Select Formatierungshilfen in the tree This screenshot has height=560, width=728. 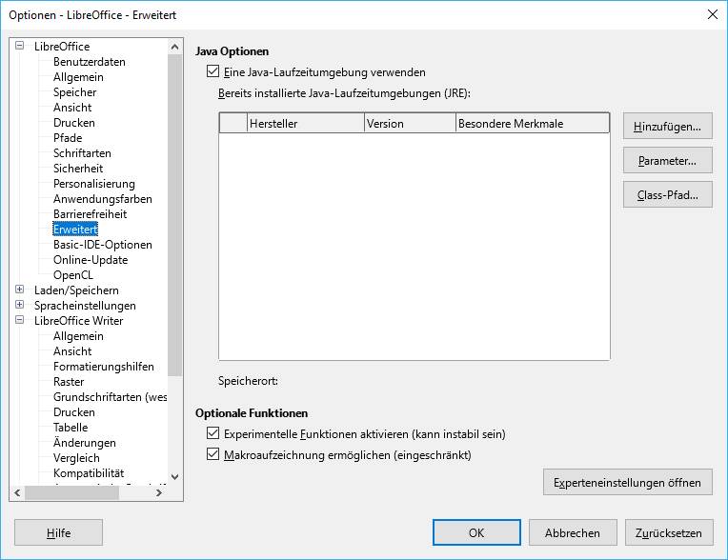click(104, 367)
